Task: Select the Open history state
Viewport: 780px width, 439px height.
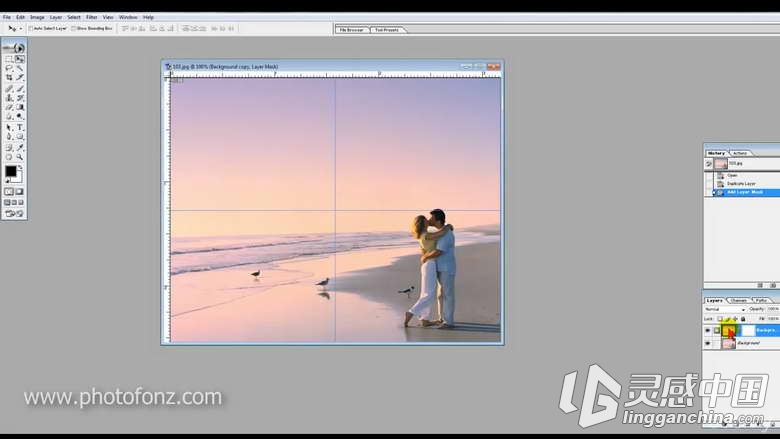Action: click(x=746, y=175)
